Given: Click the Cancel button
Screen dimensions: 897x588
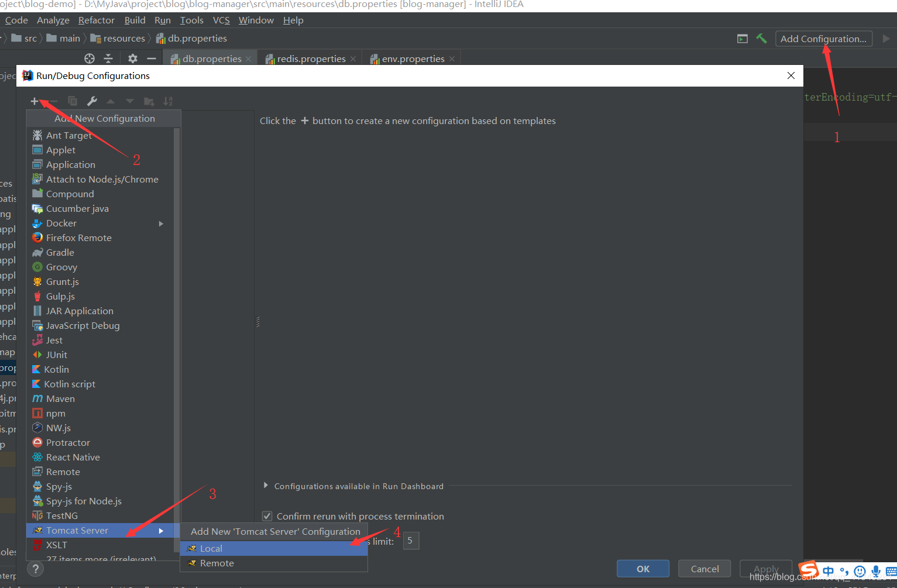Looking at the screenshot, I should click(x=704, y=569).
